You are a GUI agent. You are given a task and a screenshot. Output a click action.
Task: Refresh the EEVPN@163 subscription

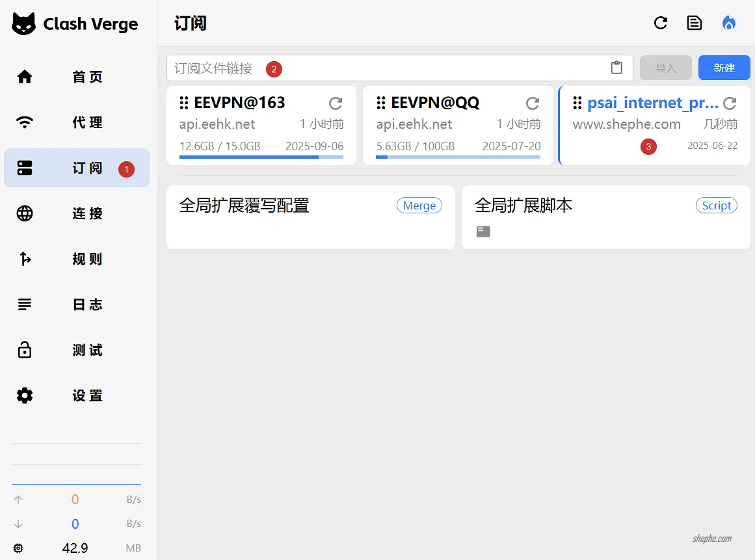(336, 103)
